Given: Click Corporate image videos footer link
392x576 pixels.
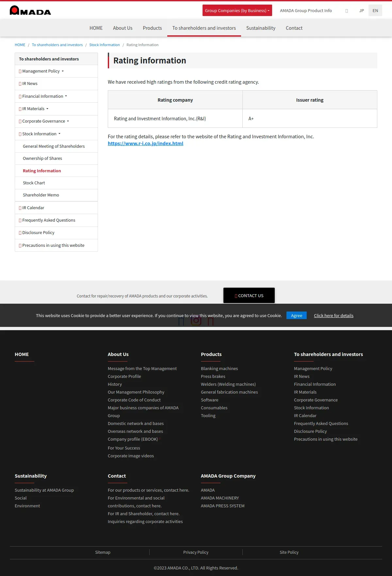Looking at the screenshot, I should pos(131,456).
